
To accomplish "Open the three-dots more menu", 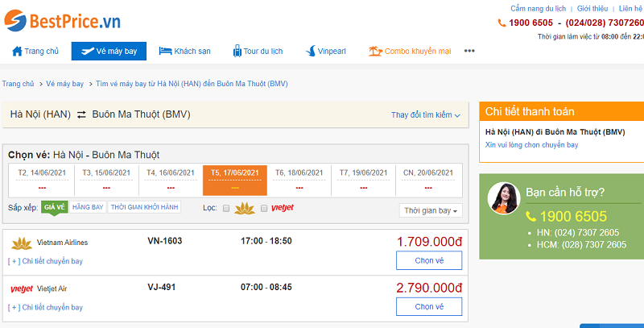I will pyautogui.click(x=469, y=51).
